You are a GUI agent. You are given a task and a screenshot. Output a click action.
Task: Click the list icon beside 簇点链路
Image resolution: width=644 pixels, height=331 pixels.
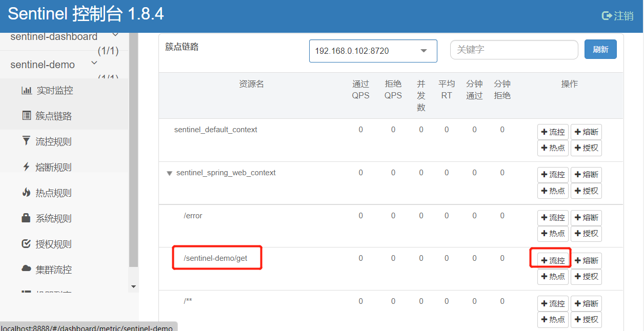27,116
